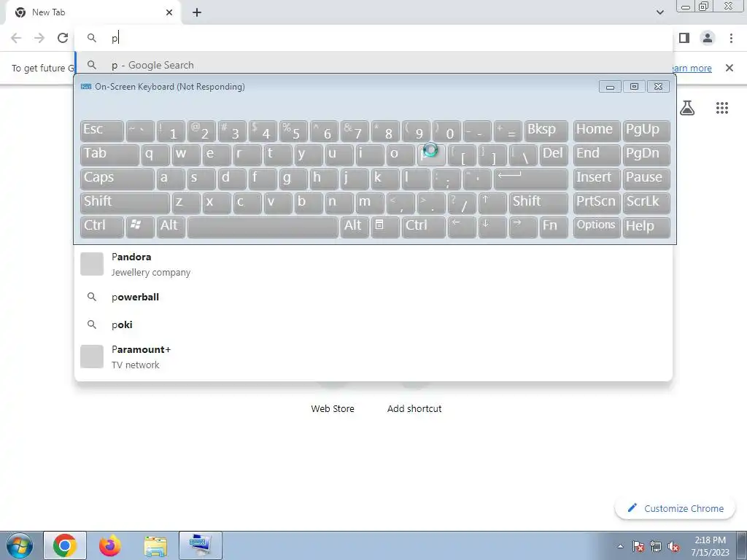Open the Action Center flag icon

(x=638, y=546)
